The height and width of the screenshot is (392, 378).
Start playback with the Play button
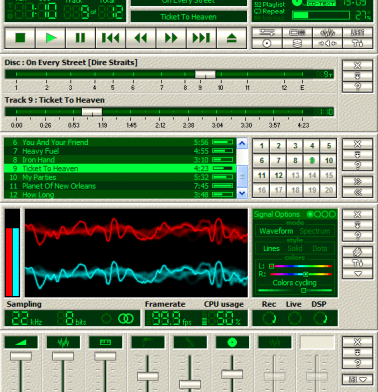(x=51, y=38)
